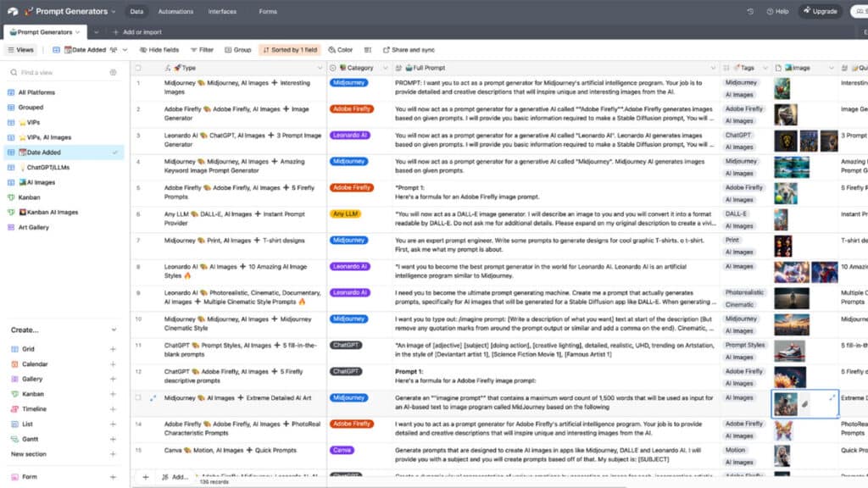This screenshot has width=868, height=488.
Task: Click the Any LLM category tag
Action: pyautogui.click(x=346, y=213)
